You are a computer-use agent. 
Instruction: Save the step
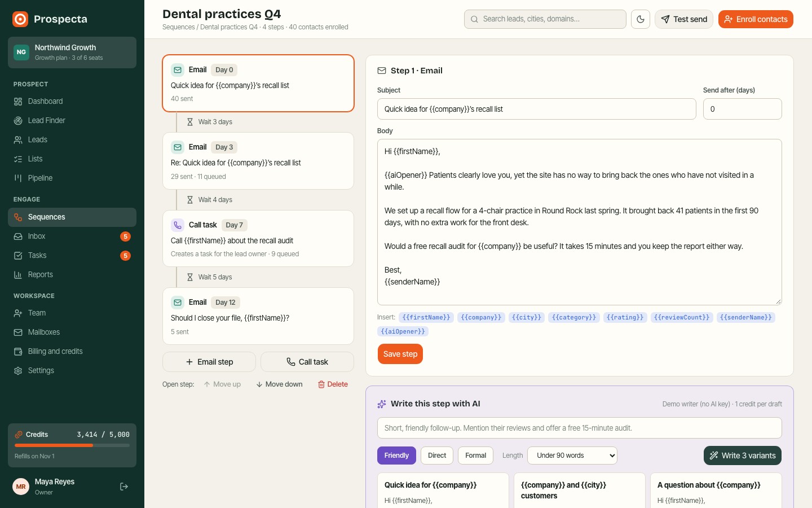(400, 354)
